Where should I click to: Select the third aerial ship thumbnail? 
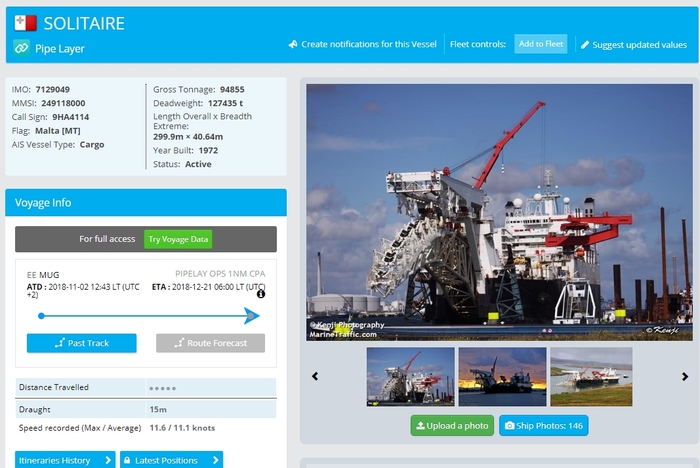pyautogui.click(x=591, y=376)
